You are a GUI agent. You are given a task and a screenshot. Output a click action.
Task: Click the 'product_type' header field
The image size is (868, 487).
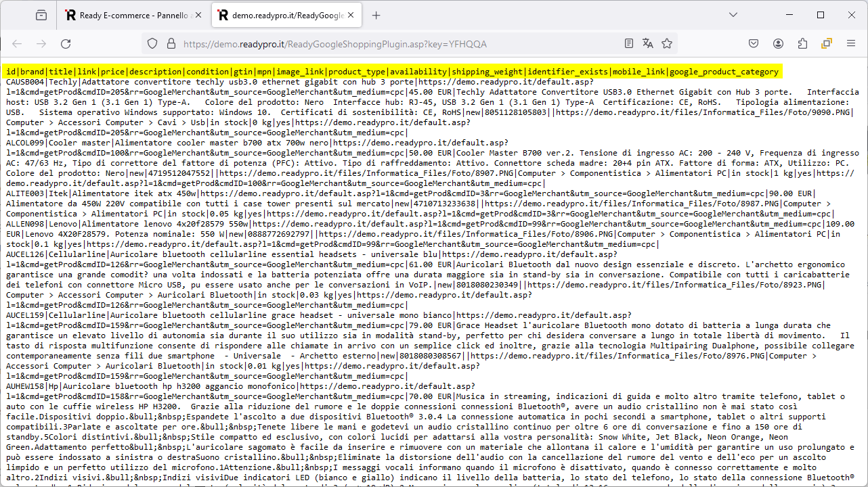click(355, 72)
